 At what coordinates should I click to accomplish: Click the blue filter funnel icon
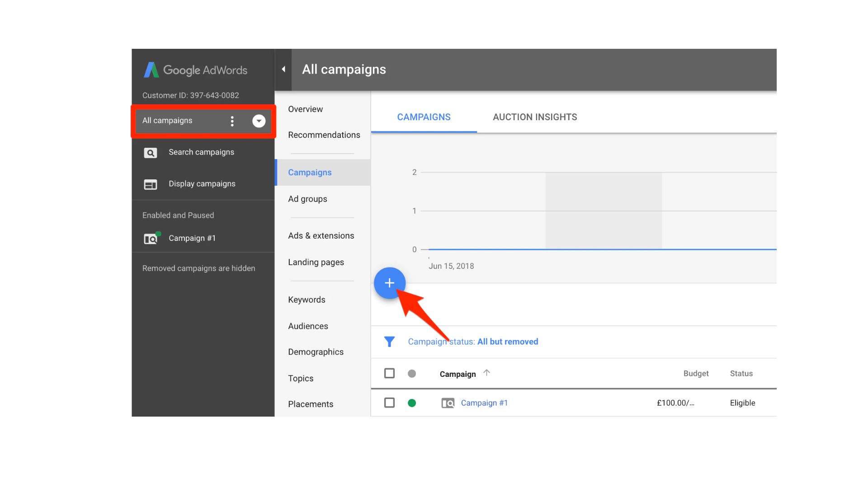pos(389,342)
